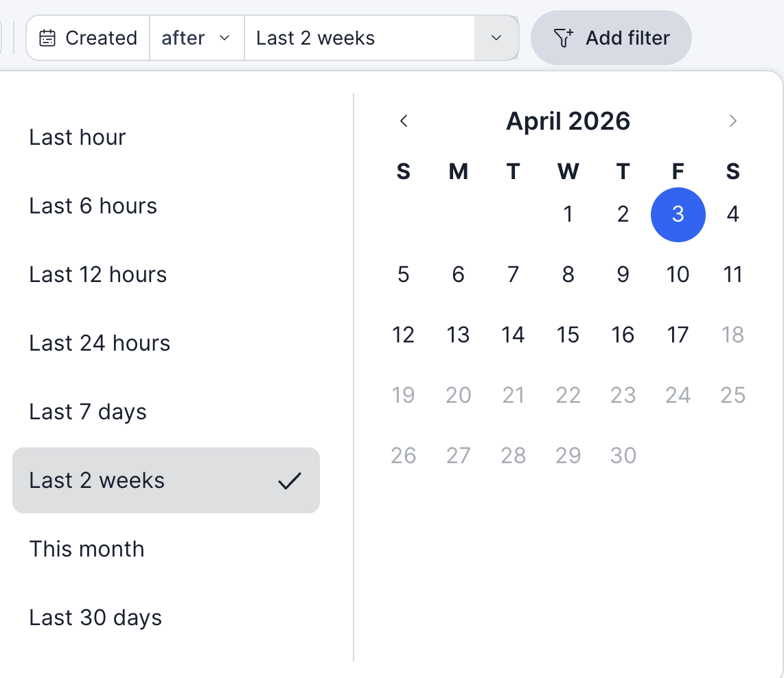Choose April 11 on the calendar
This screenshot has width=784, height=678.
(x=733, y=274)
